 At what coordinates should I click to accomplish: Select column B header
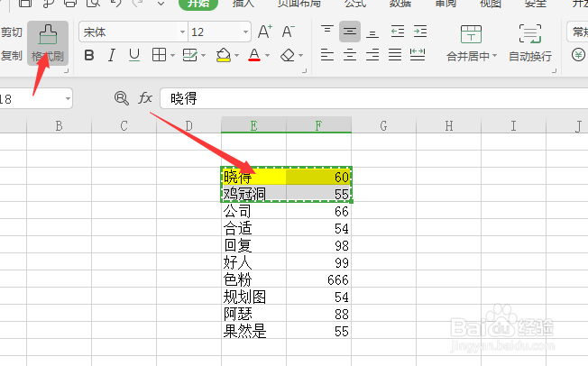point(59,125)
